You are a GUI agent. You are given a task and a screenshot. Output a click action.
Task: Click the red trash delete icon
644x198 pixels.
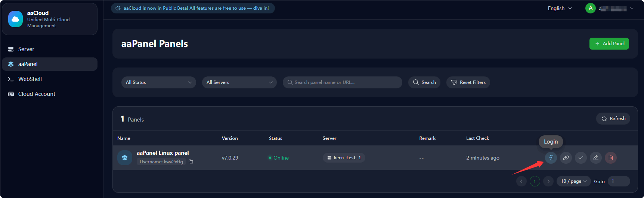(611, 158)
